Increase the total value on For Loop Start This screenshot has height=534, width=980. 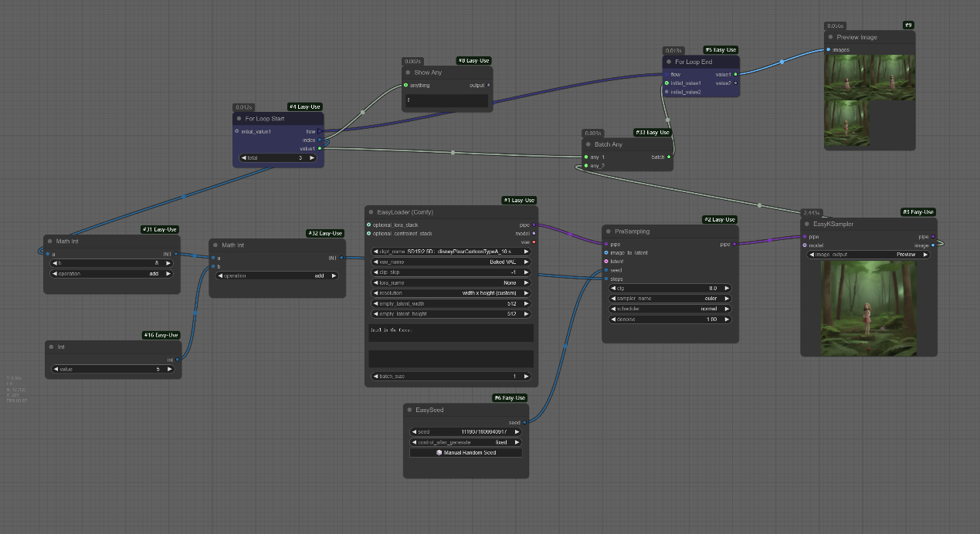pyautogui.click(x=312, y=157)
